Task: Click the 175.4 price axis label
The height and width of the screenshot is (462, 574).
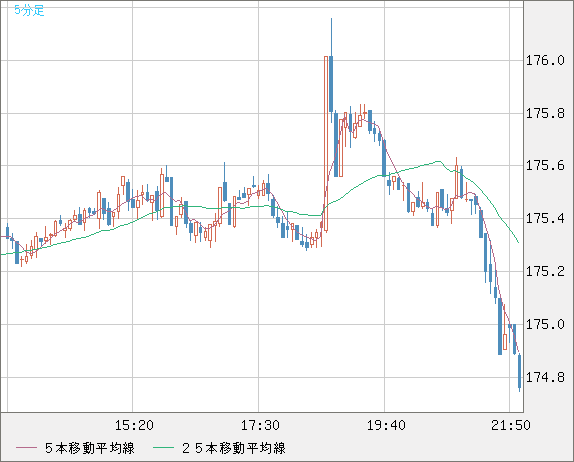Action: (x=545, y=219)
